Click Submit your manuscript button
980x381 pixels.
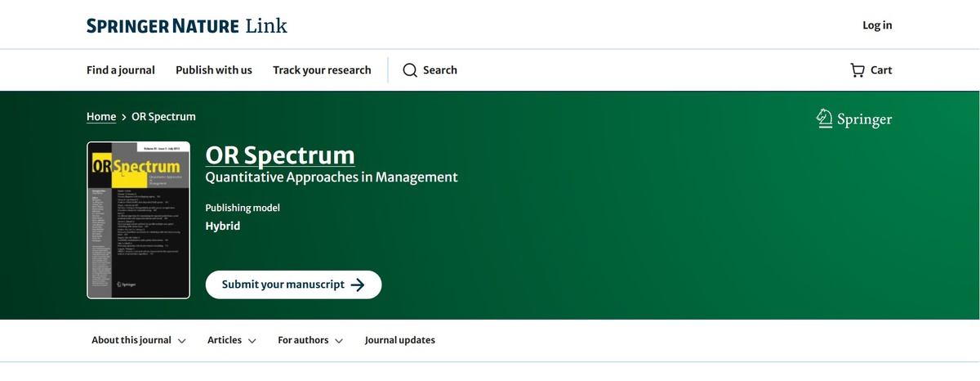click(293, 285)
